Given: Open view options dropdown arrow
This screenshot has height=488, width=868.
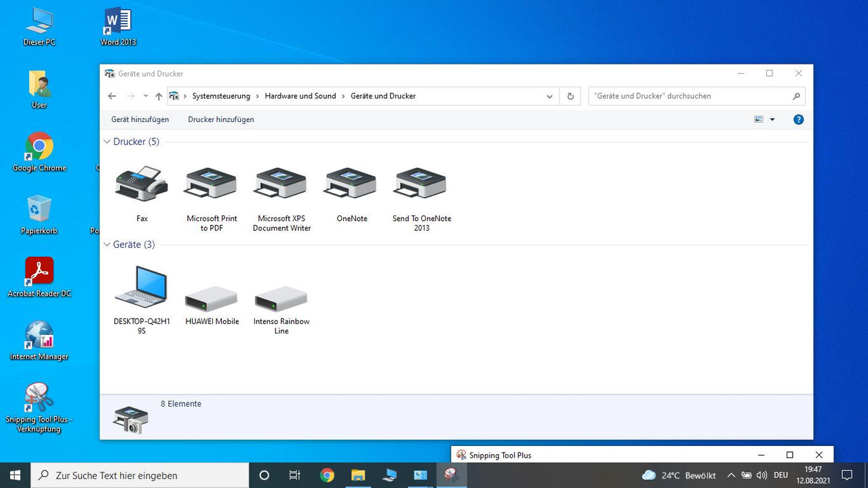Looking at the screenshot, I should pos(772,119).
